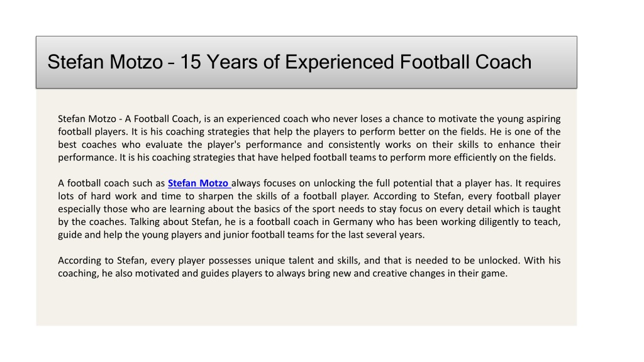Click 'Stefan Motzo' in the title heading

coord(105,62)
